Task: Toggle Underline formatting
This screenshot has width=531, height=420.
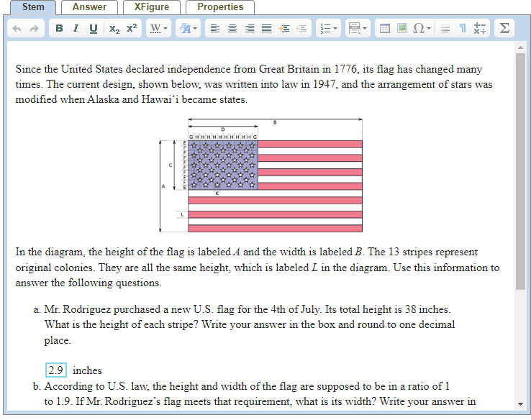Action: point(94,29)
